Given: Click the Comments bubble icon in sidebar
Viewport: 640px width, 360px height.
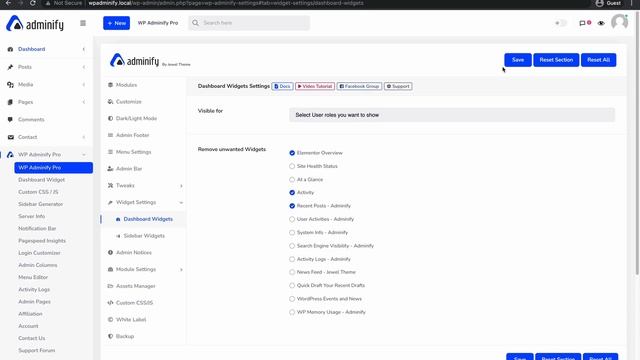Looking at the screenshot, I should [10, 120].
